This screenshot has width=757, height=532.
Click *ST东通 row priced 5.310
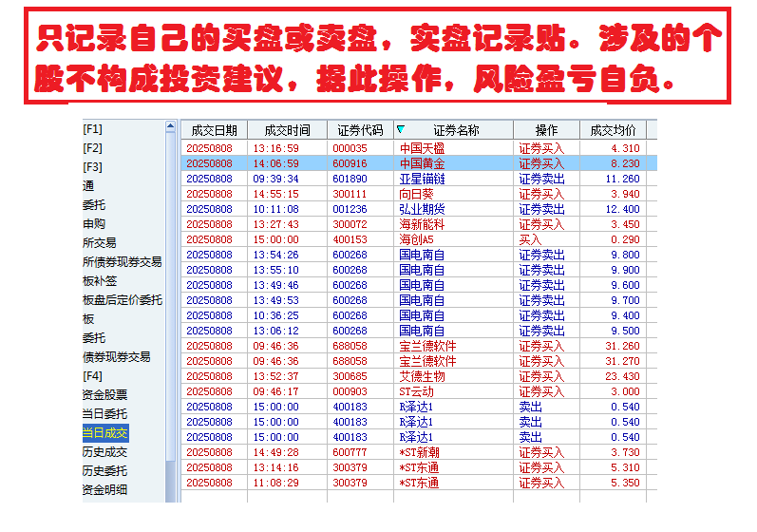(419, 467)
